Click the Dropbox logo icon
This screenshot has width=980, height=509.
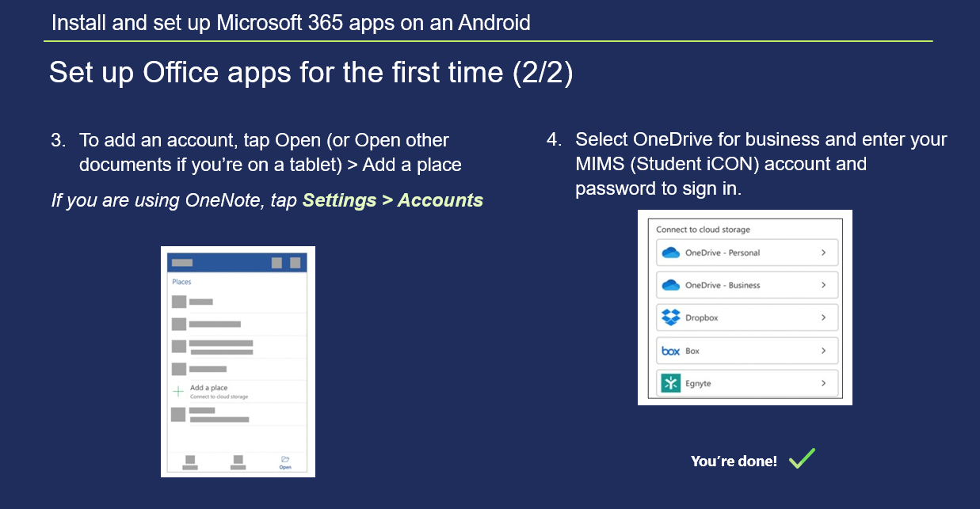[670, 317]
